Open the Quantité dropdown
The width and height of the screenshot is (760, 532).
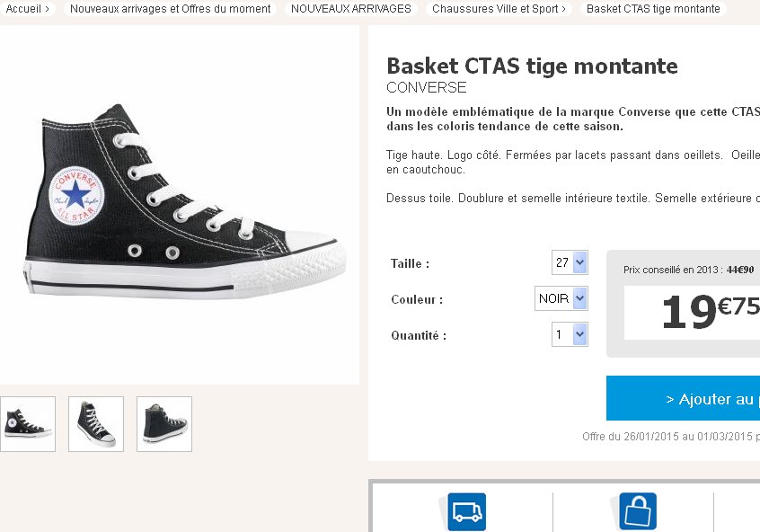tap(570, 335)
